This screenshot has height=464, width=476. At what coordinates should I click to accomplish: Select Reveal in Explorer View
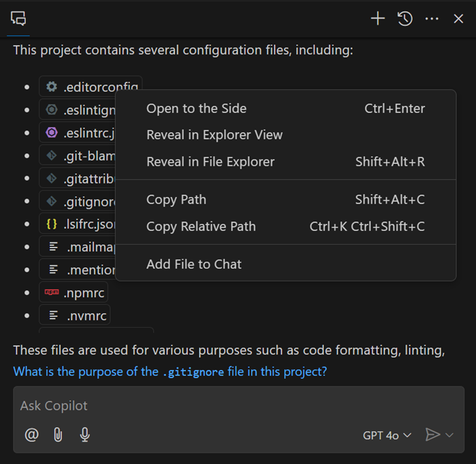click(214, 135)
